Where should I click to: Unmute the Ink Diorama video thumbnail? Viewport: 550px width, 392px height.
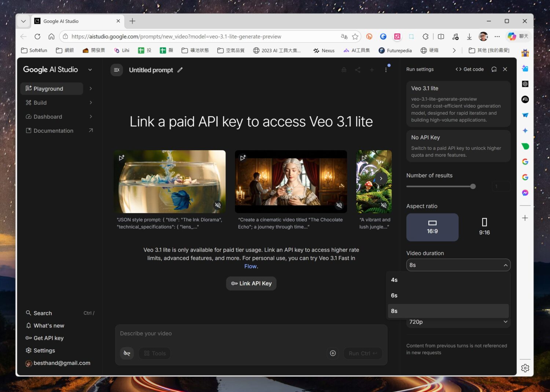point(218,205)
